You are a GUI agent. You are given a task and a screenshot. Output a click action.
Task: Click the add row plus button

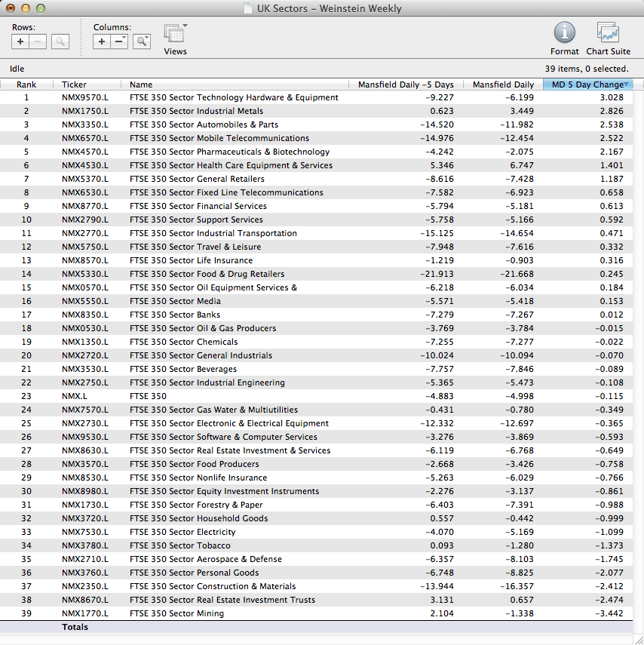21,41
